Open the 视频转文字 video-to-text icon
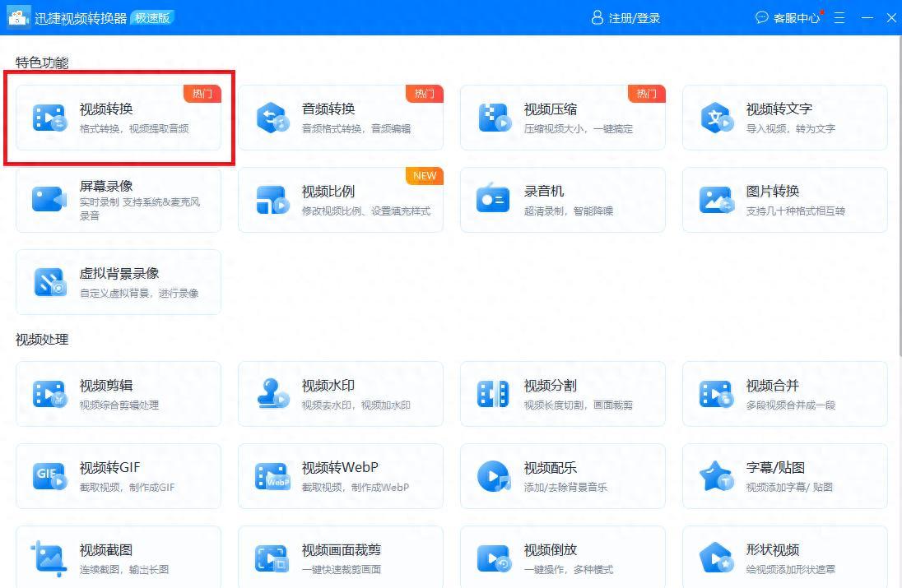This screenshot has width=902, height=588. click(717, 118)
